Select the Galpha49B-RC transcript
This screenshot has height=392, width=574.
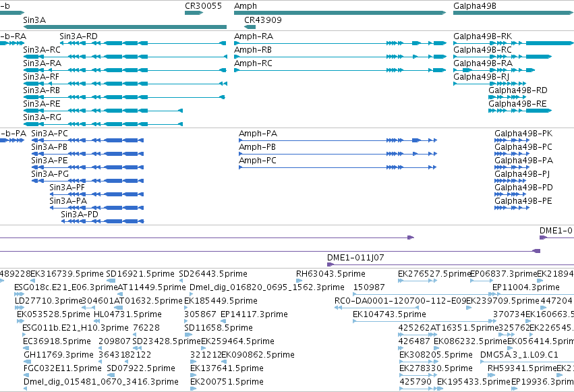[503, 57]
